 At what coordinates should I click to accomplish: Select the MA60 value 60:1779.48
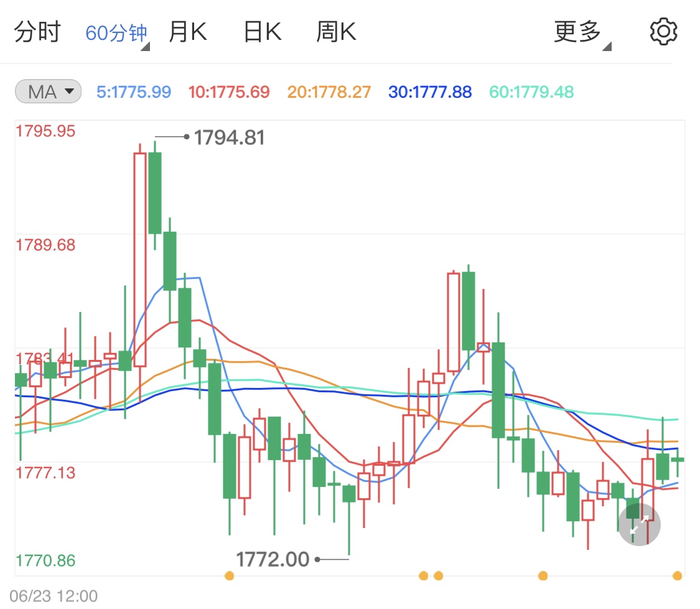[531, 92]
